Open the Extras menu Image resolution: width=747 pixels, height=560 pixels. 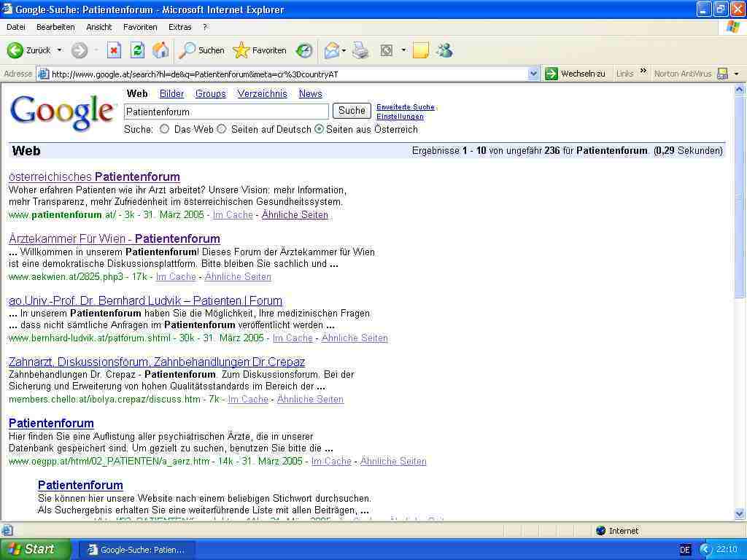tap(180, 27)
